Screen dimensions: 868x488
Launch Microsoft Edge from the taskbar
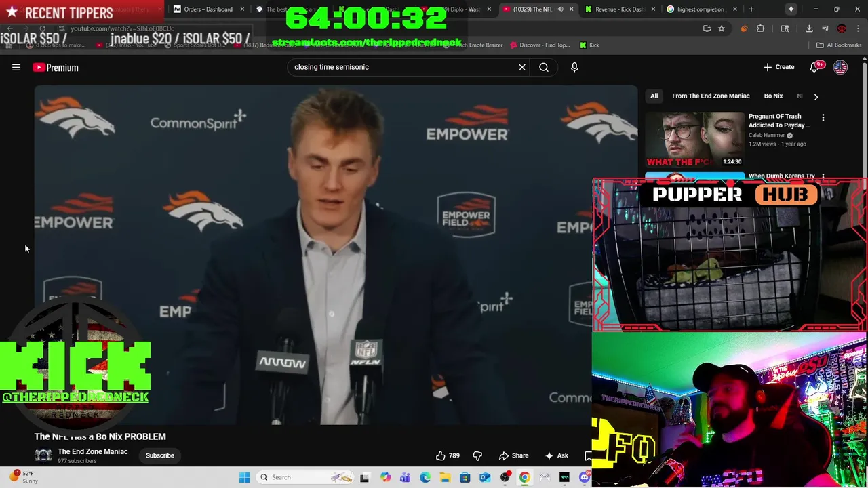425,477
